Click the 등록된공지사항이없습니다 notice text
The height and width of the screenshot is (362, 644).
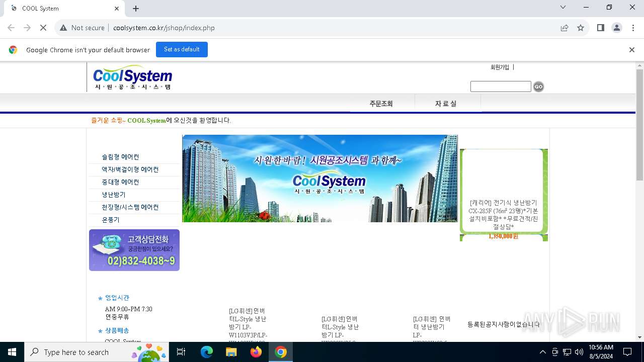pyautogui.click(x=504, y=325)
